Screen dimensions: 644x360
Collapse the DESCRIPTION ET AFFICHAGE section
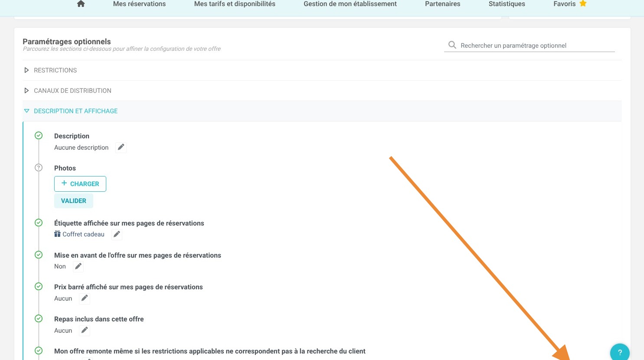point(322,111)
